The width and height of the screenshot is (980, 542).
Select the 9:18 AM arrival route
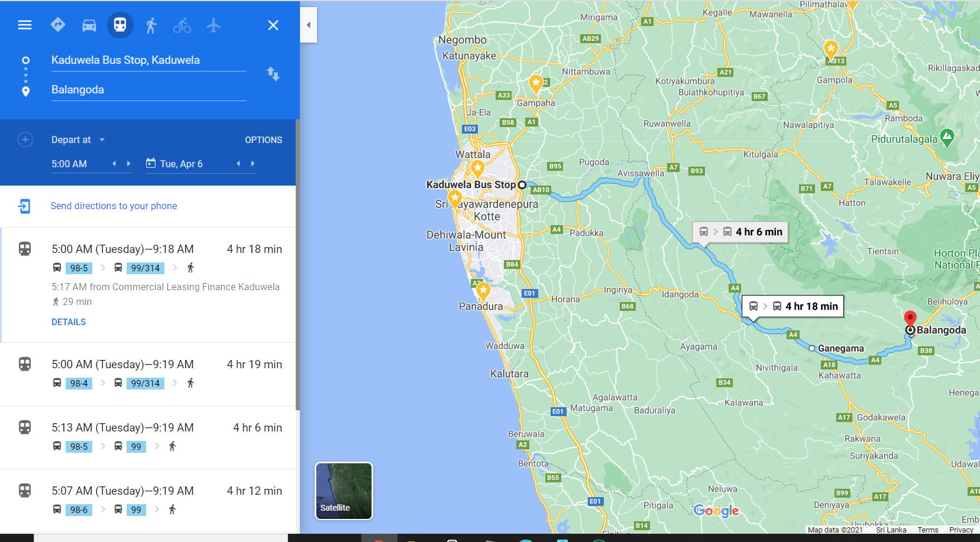(x=148, y=285)
